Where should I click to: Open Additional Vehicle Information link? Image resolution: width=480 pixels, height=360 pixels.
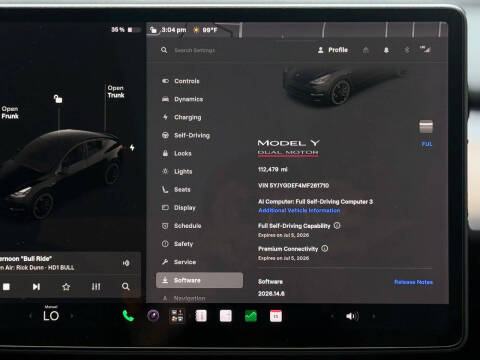click(299, 210)
